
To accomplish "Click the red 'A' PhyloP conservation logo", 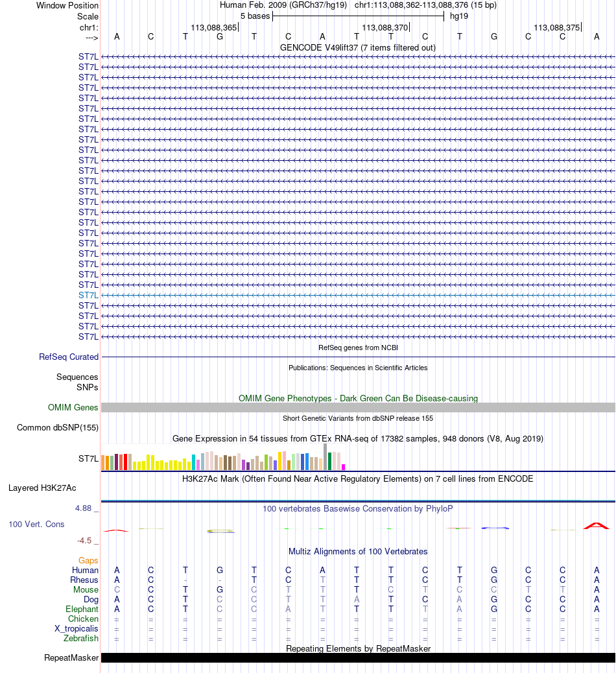I will point(597,526).
